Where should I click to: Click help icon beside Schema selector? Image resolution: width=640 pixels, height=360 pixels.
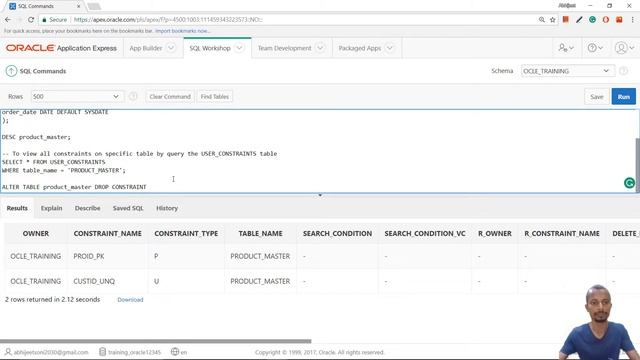click(623, 71)
